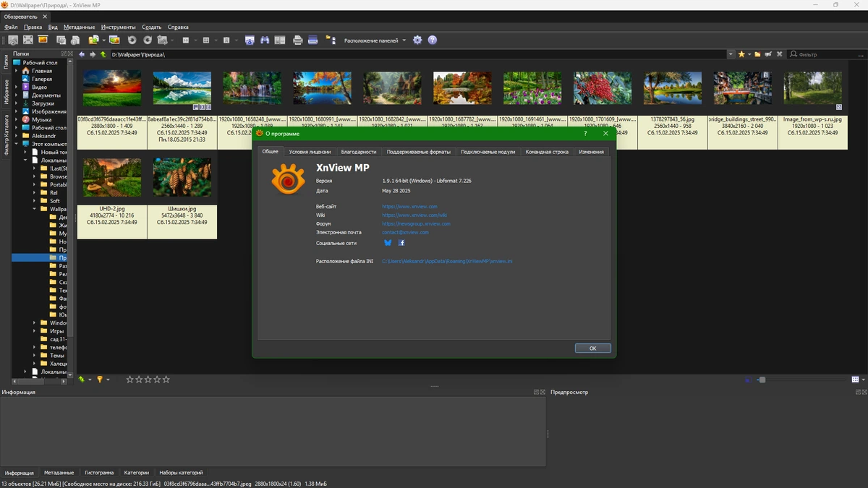This screenshot has width=868, height=488.
Task: Adjust the thumbnail size slider
Action: [762, 380]
